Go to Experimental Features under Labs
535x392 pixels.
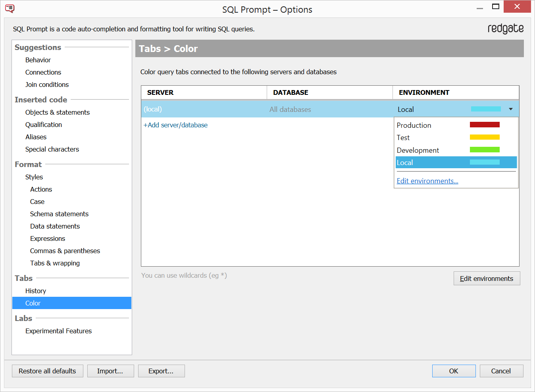tap(58, 331)
